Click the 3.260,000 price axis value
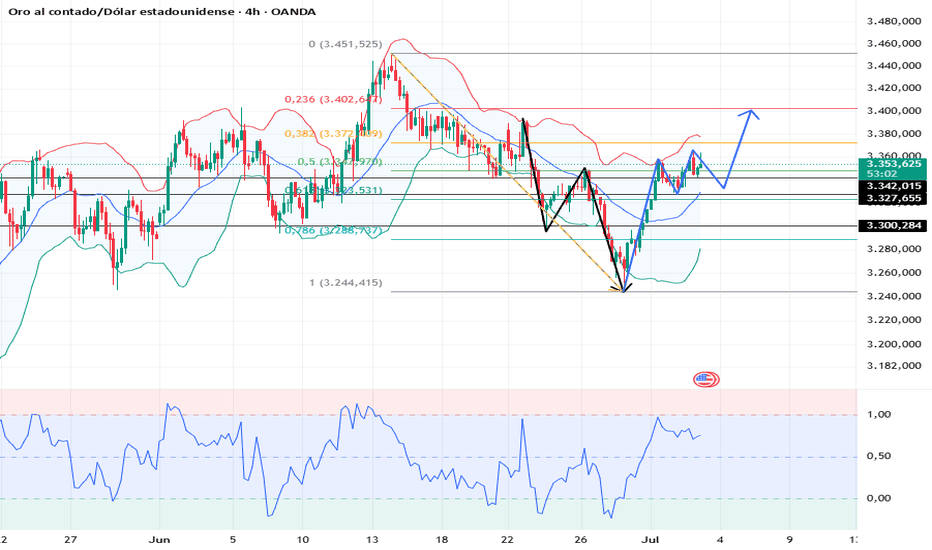 [x=894, y=273]
